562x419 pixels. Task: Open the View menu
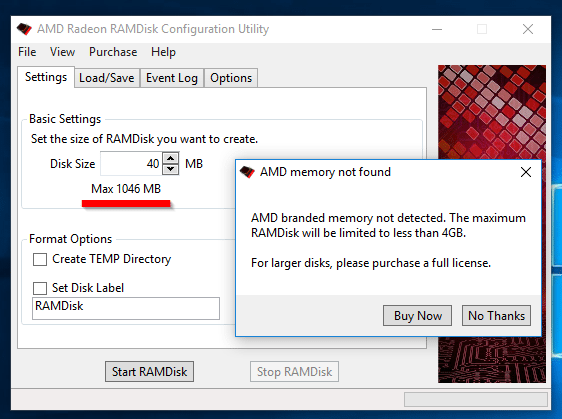pyautogui.click(x=62, y=52)
